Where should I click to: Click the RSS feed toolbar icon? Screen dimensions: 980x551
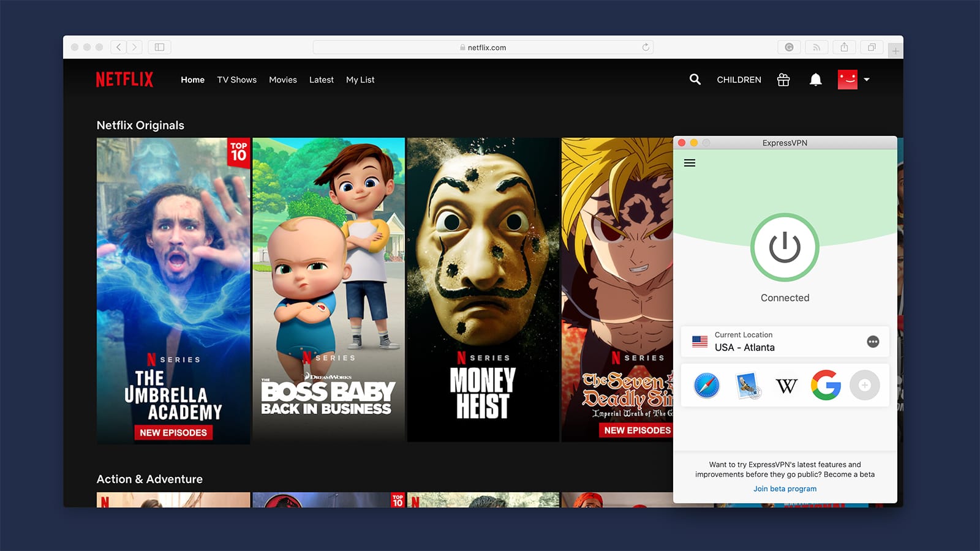coord(816,47)
